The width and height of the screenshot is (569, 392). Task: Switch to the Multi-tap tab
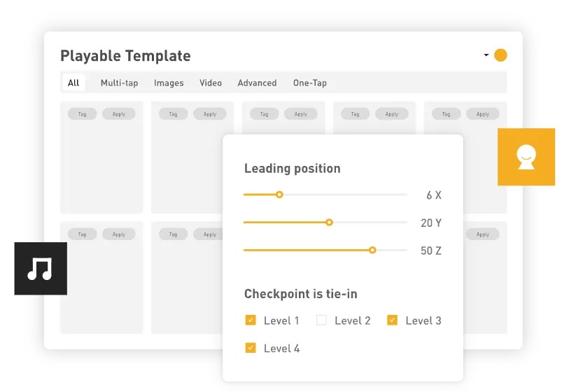click(119, 83)
